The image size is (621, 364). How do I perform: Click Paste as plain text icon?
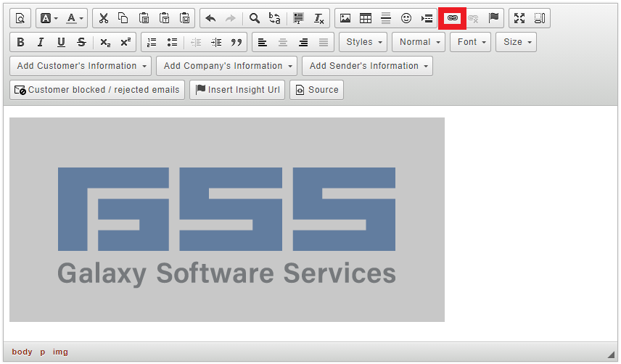point(164,18)
